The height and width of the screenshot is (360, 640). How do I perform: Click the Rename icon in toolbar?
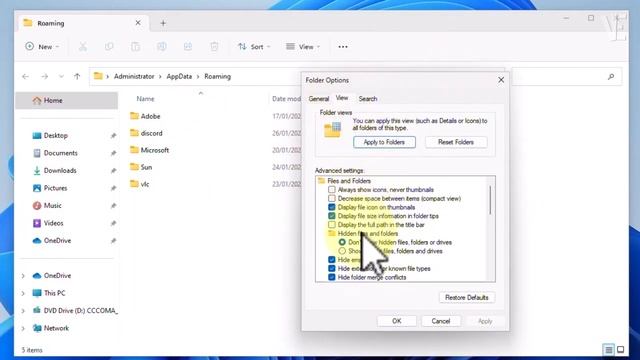tap(162, 47)
